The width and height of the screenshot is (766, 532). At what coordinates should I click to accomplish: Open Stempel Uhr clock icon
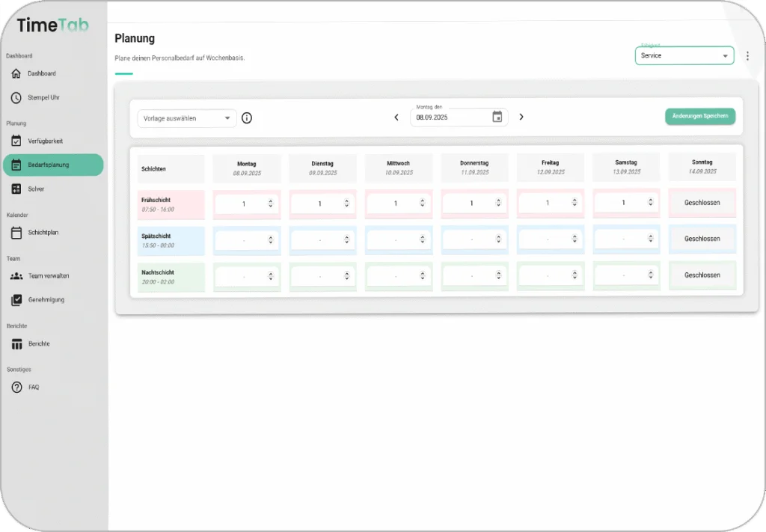pos(16,97)
